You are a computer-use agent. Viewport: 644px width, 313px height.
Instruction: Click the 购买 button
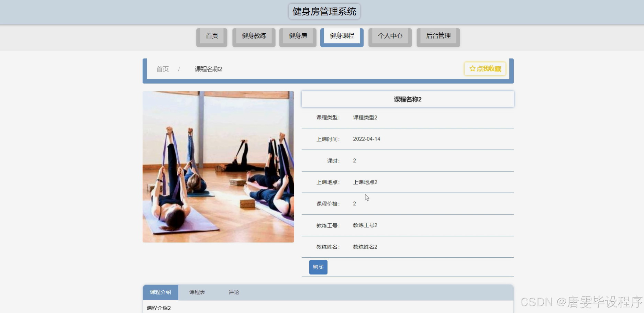click(x=318, y=267)
